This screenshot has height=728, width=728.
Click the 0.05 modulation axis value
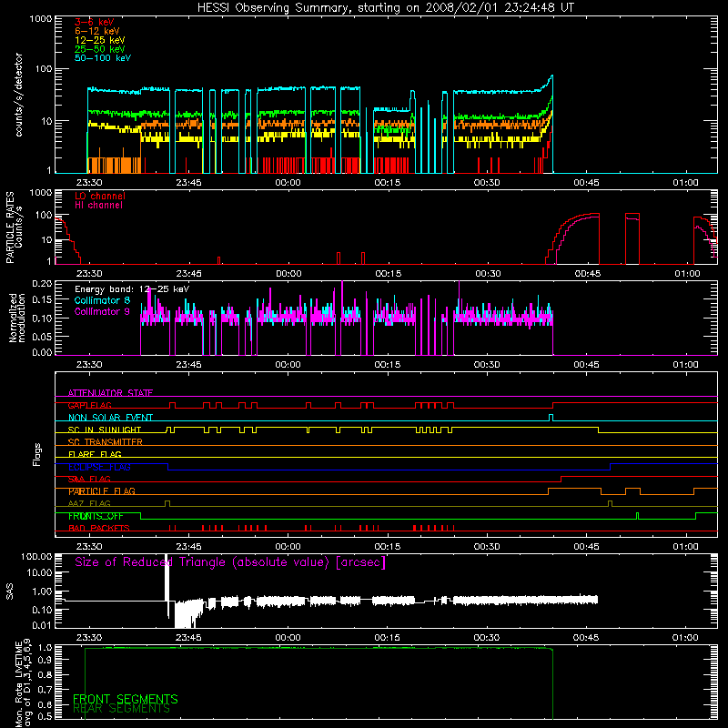click(x=42, y=336)
